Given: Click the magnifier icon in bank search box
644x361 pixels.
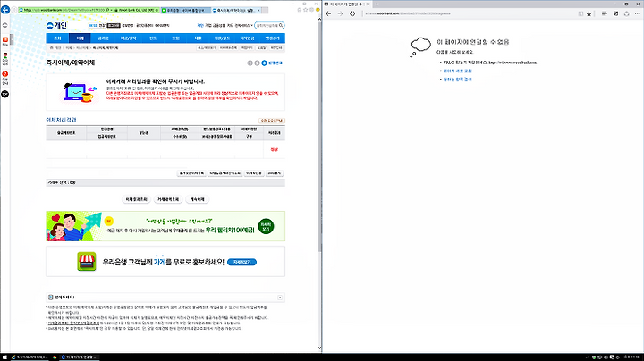Looking at the screenshot, I should click(282, 25).
